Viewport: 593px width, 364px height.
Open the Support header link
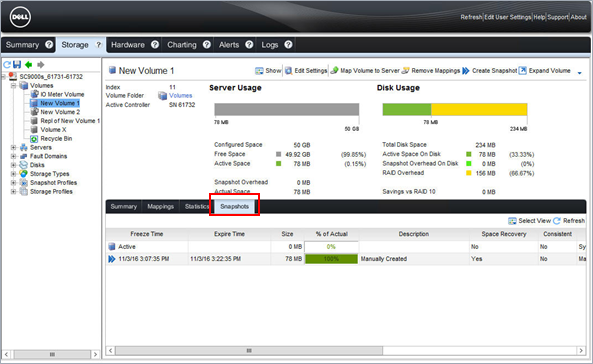(x=558, y=17)
